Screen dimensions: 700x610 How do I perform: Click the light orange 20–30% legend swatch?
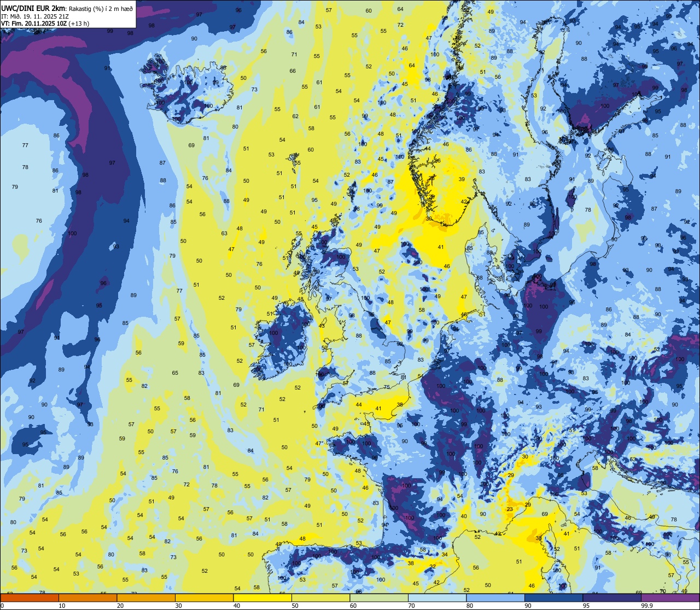[146, 597]
